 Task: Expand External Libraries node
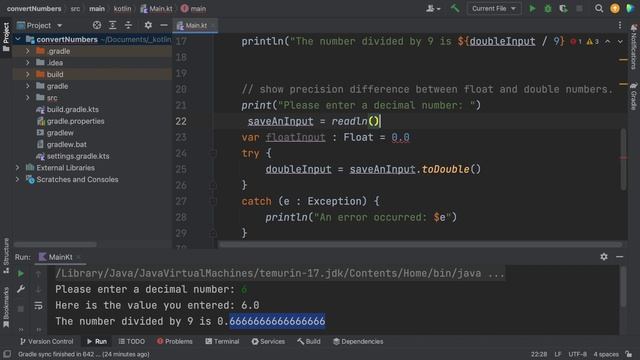[18, 168]
